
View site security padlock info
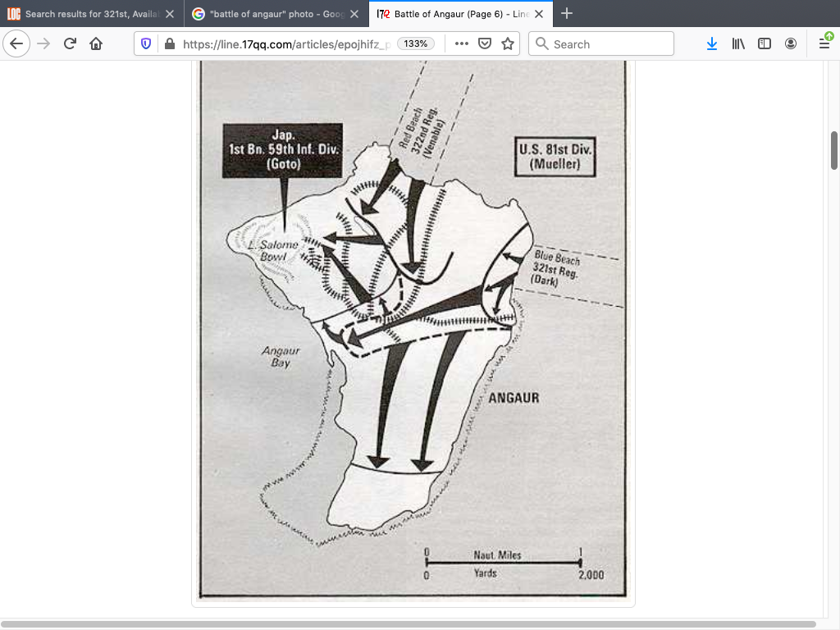[x=169, y=44]
